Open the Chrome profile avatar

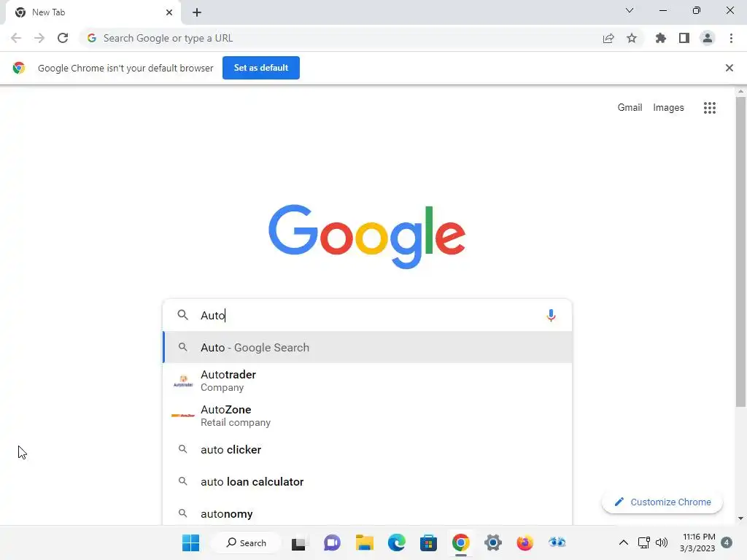click(x=708, y=38)
